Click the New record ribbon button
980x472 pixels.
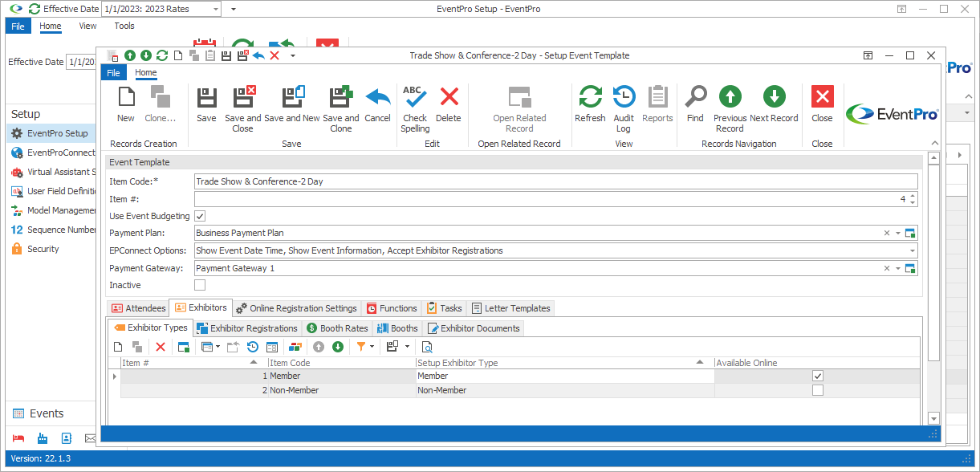[x=126, y=105]
